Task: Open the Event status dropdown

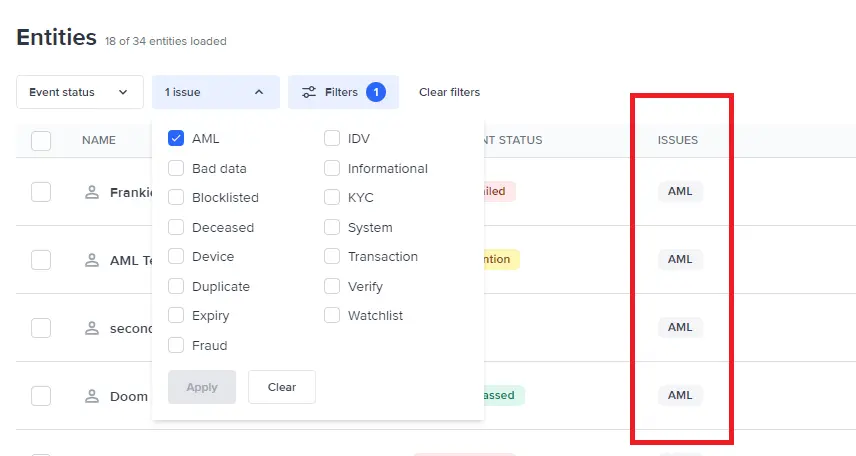Action: coord(79,92)
